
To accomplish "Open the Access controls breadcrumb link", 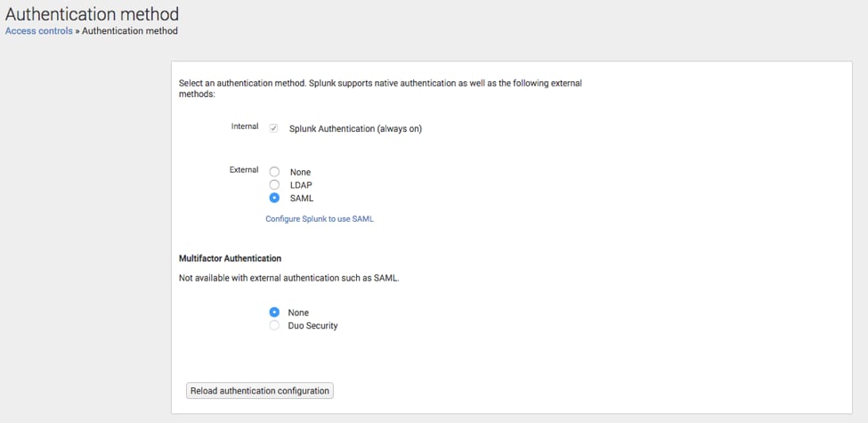I will 39,31.
